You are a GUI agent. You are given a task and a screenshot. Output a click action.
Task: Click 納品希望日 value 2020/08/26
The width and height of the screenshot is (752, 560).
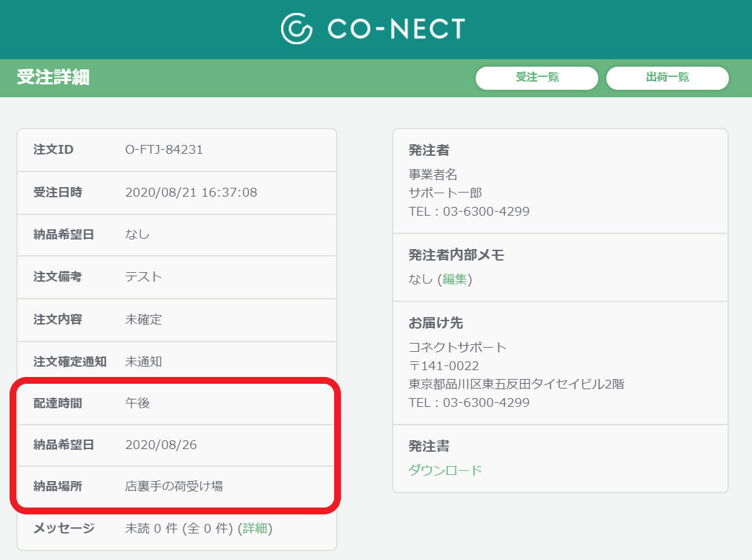(x=161, y=445)
